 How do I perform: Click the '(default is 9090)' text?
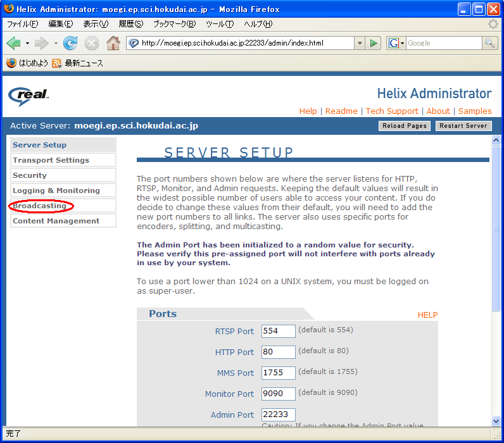328,392
